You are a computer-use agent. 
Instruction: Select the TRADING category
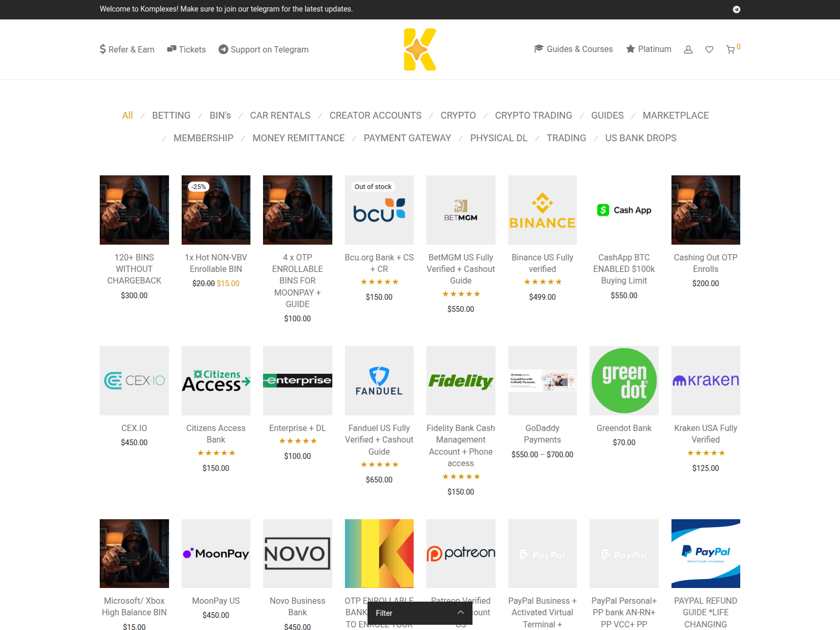566,138
